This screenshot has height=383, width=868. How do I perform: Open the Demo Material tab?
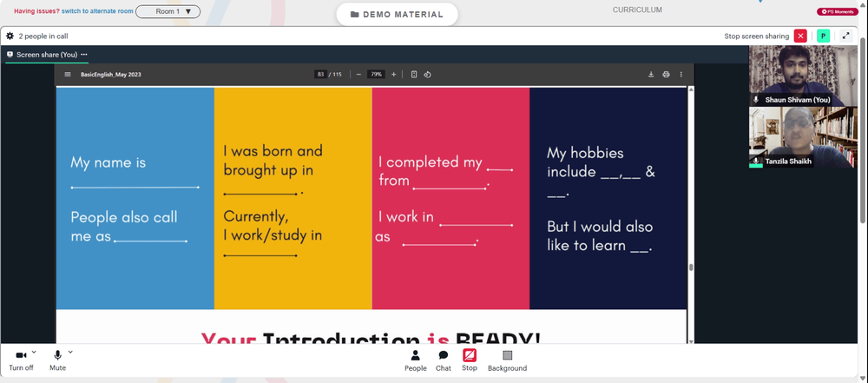pyautogui.click(x=397, y=15)
